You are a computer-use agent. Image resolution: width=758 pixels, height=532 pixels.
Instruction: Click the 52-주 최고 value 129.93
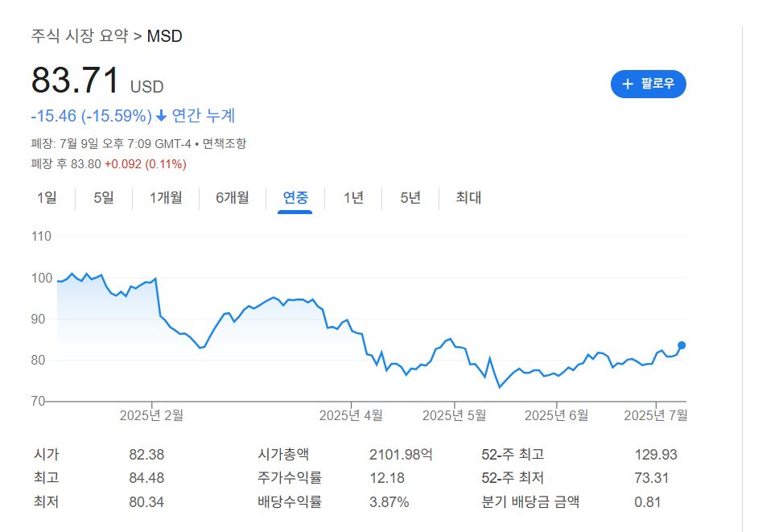click(x=656, y=455)
